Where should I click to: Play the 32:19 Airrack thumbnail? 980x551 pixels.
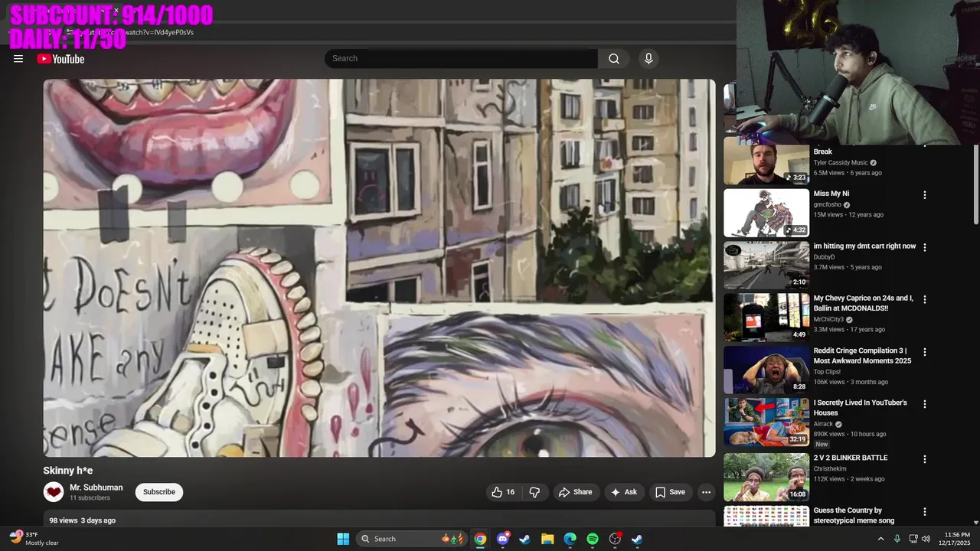click(x=766, y=422)
